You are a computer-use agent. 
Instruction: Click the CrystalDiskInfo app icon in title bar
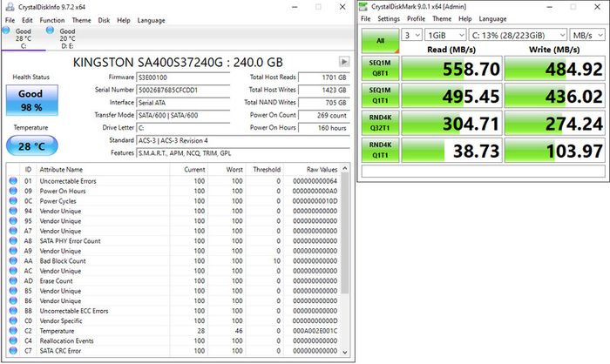pyautogui.click(x=10, y=7)
